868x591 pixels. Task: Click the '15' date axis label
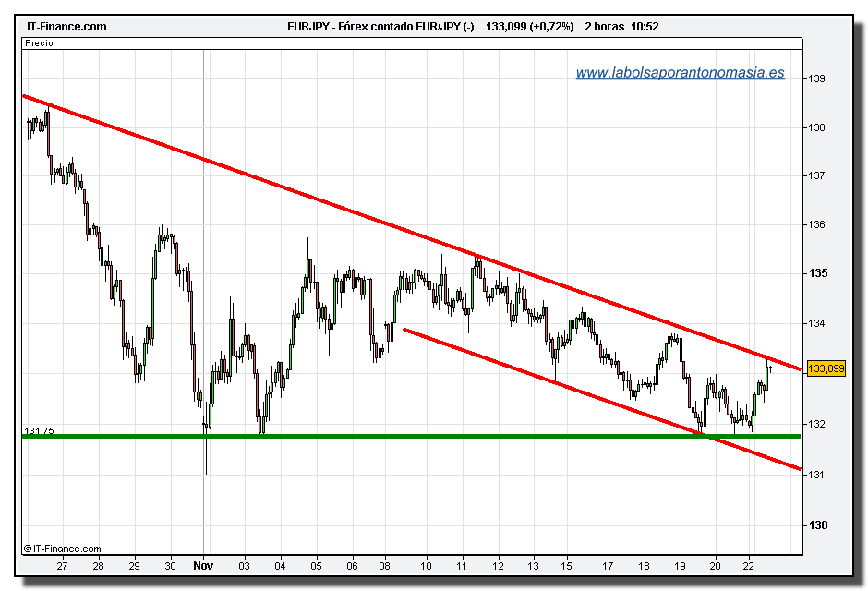566,565
